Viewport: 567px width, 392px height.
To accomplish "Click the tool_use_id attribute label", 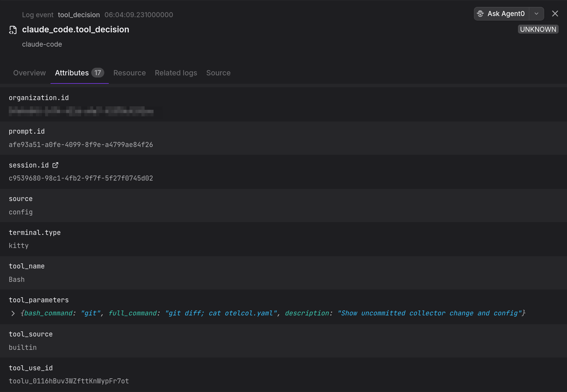I will [x=31, y=368].
